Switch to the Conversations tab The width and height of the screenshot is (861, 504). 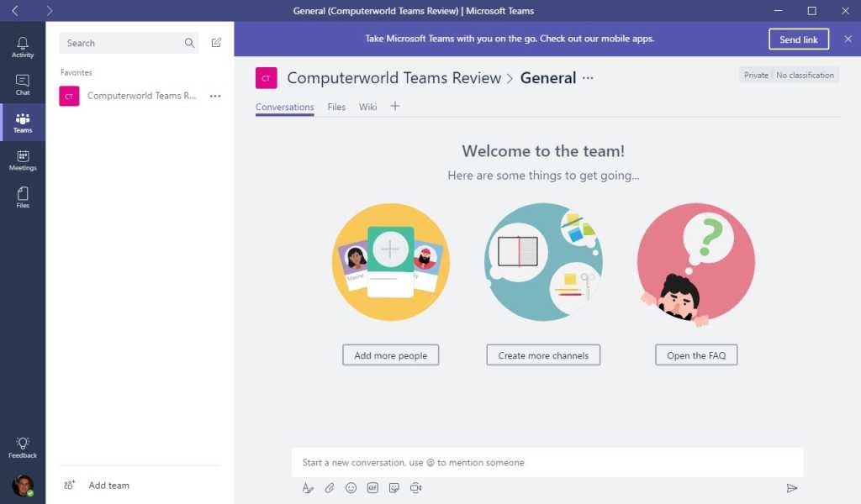pos(284,107)
